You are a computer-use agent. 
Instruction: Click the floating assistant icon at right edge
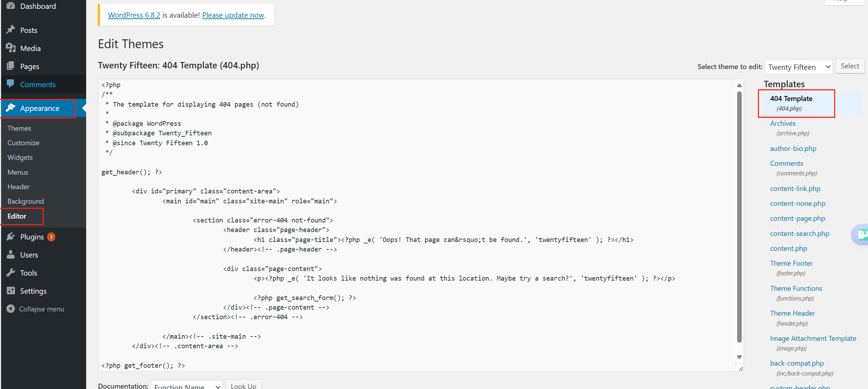pos(860,234)
